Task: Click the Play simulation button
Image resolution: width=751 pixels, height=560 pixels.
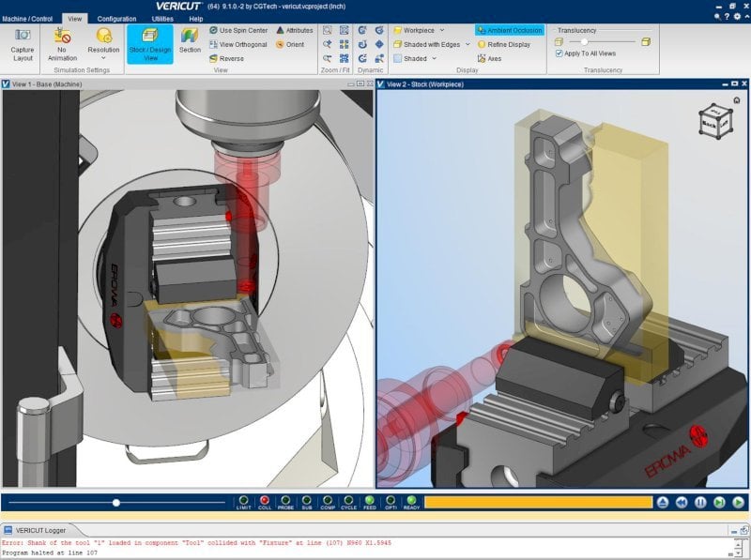Action: click(x=738, y=502)
